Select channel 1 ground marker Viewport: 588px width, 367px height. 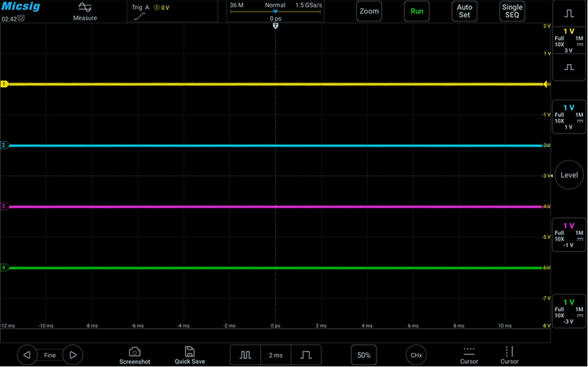pyautogui.click(x=5, y=84)
